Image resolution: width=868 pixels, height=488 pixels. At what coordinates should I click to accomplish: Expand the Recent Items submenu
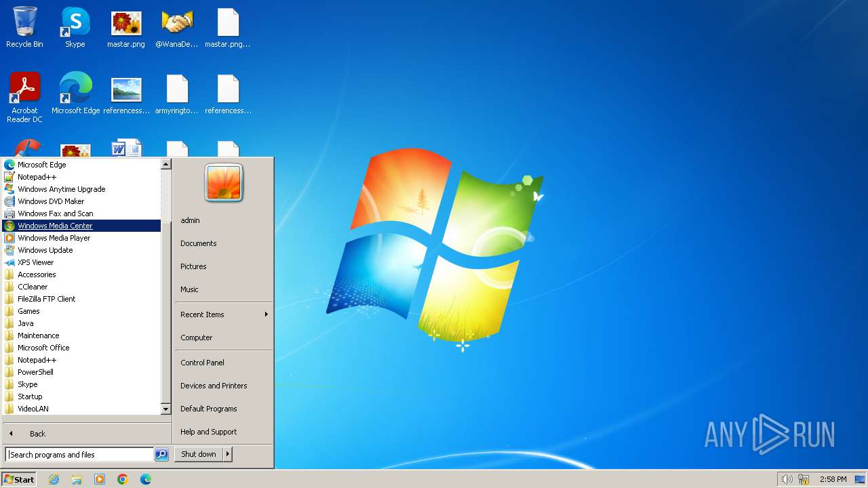[x=224, y=314]
